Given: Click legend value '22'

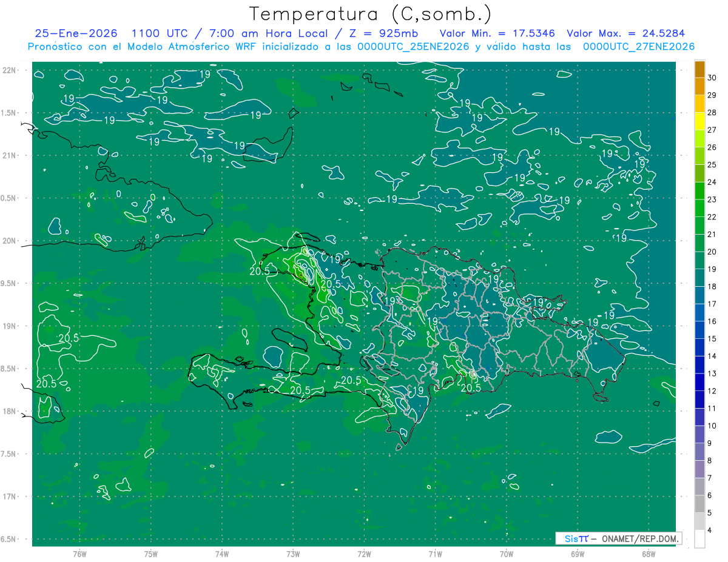Looking at the screenshot, I should [x=712, y=217].
